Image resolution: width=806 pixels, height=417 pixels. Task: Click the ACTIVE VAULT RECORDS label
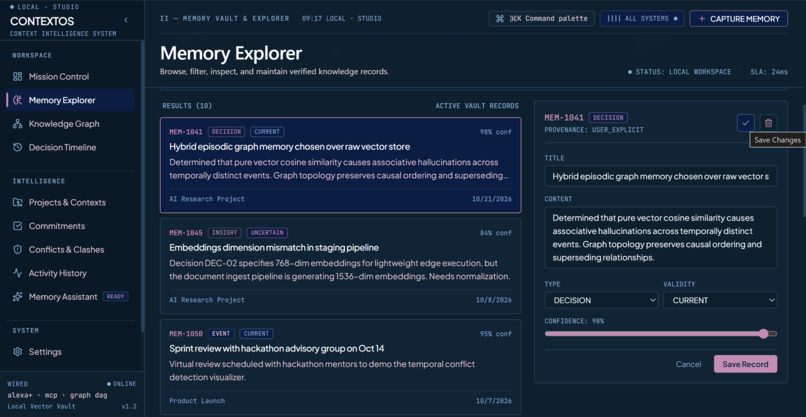[x=477, y=106]
